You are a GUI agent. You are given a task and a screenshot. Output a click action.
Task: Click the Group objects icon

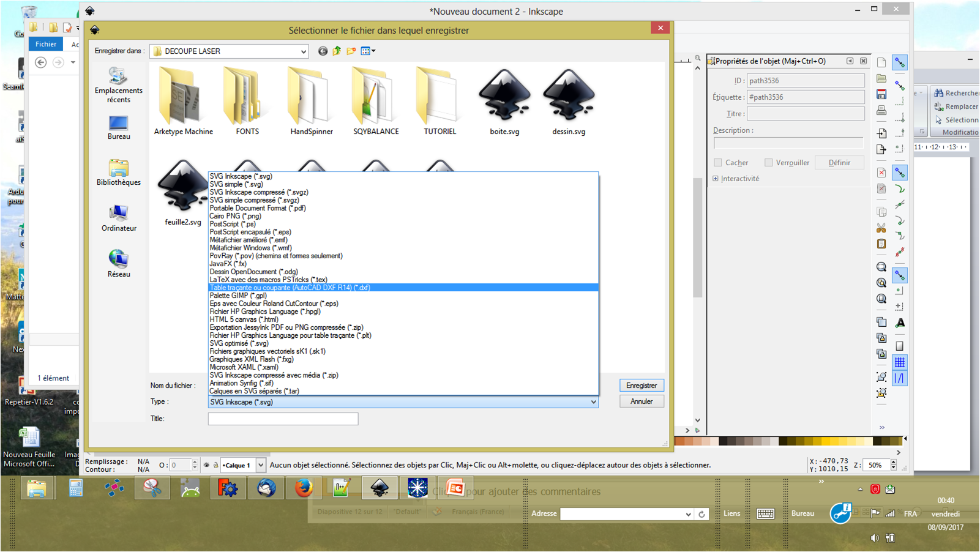881,377
